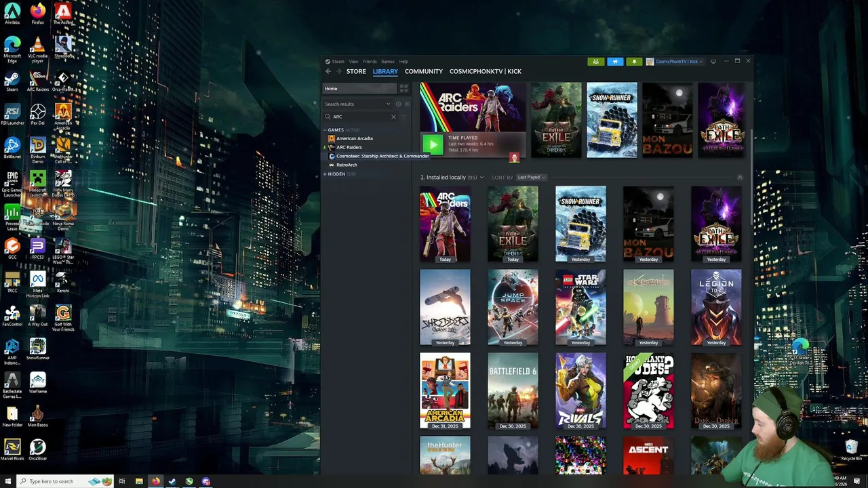The height and width of the screenshot is (488, 868).
Task: Open the Help menu
Action: 403,62
